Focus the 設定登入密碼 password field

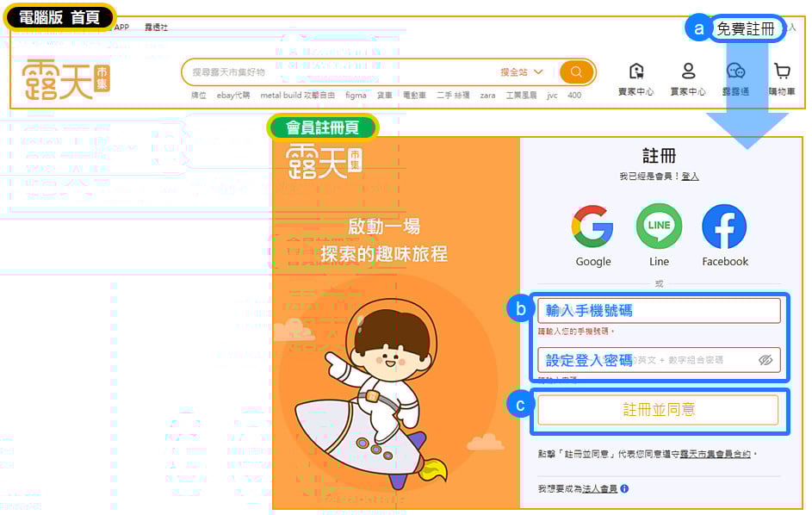click(x=659, y=360)
